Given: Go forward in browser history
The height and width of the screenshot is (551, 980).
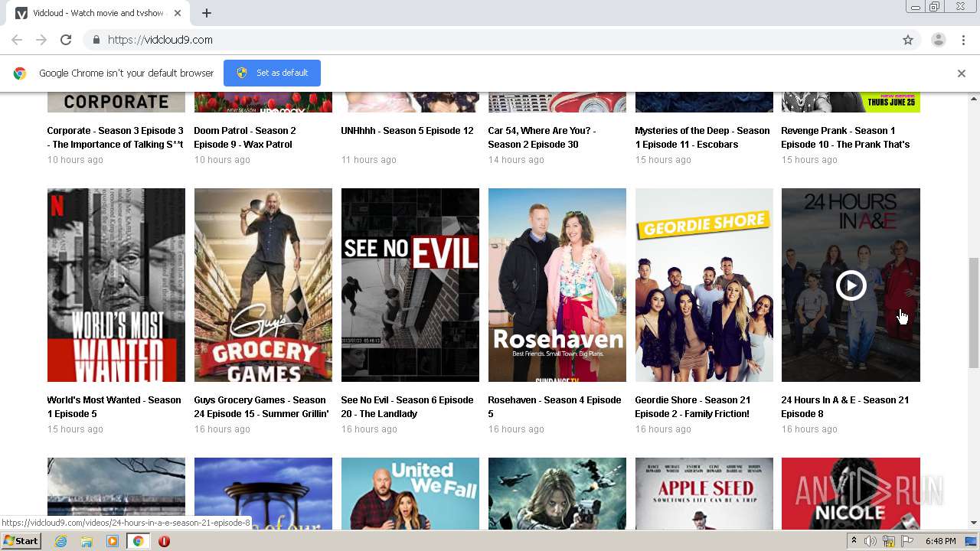Looking at the screenshot, I should 41,40.
